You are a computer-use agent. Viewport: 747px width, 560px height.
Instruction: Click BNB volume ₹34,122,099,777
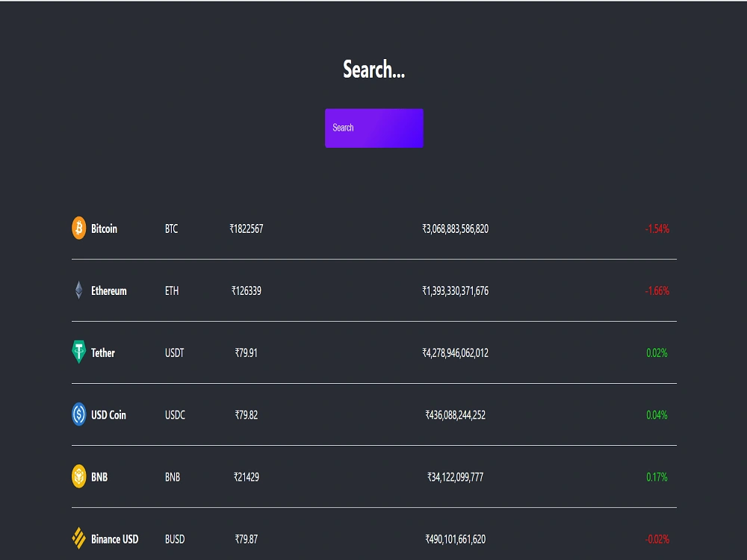coord(456,477)
